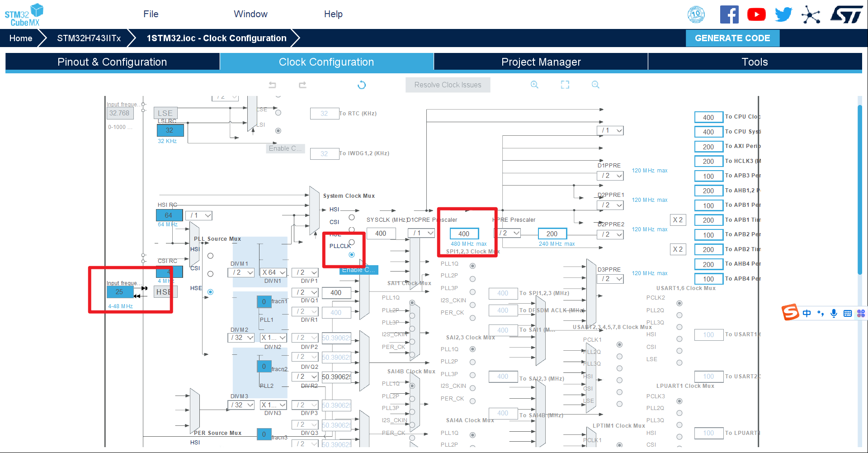Open the D3PPRE /2 dropdown
The width and height of the screenshot is (868, 453).
pos(610,279)
